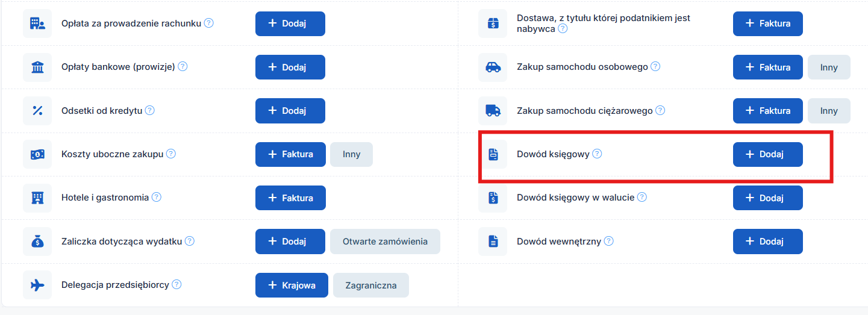This screenshot has width=868, height=315.
Task: Add a Dowód księgowy entry
Action: pyautogui.click(x=767, y=154)
